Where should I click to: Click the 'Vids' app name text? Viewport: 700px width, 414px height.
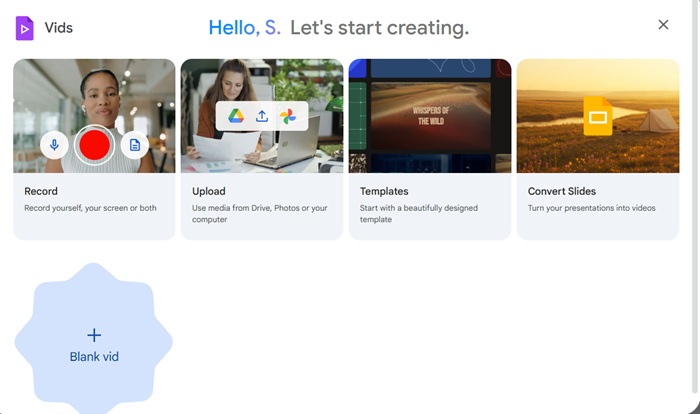click(58, 28)
